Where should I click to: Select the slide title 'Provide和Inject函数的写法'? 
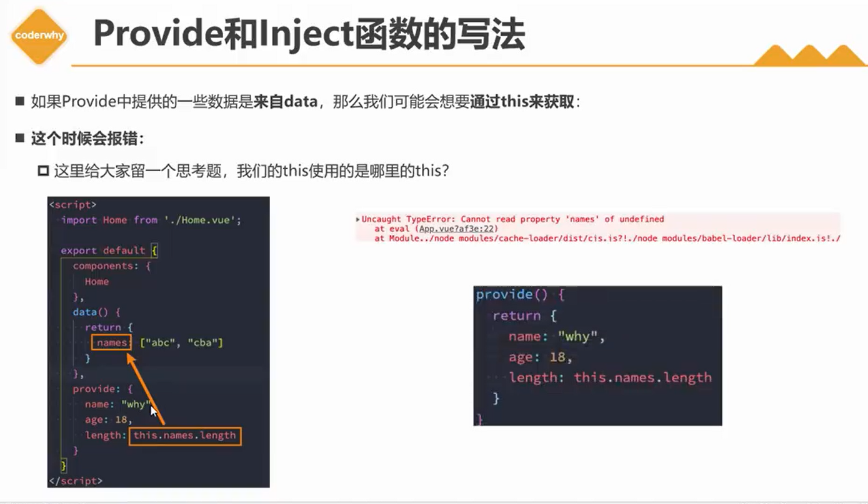click(x=309, y=35)
